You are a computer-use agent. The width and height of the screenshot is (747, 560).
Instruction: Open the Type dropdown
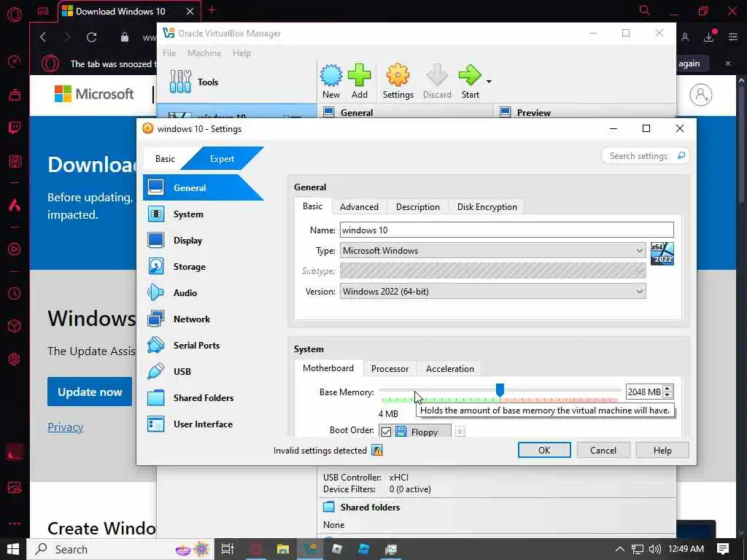492,251
